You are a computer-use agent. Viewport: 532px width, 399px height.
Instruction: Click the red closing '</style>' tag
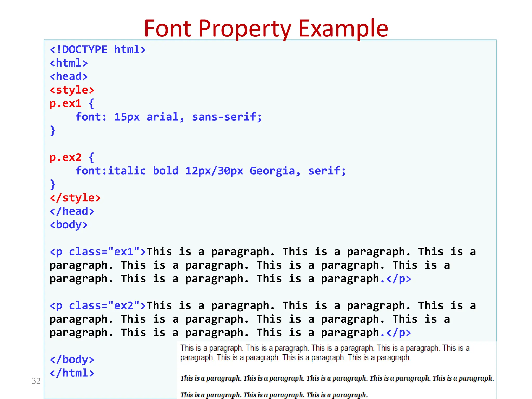tap(75, 198)
